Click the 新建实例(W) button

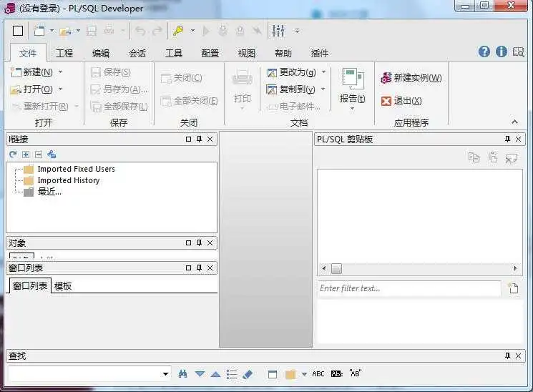(411, 78)
